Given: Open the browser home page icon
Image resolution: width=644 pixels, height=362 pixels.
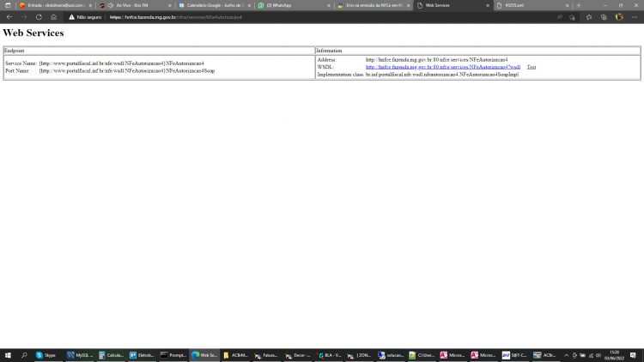Looking at the screenshot, I should pyautogui.click(x=53, y=17).
